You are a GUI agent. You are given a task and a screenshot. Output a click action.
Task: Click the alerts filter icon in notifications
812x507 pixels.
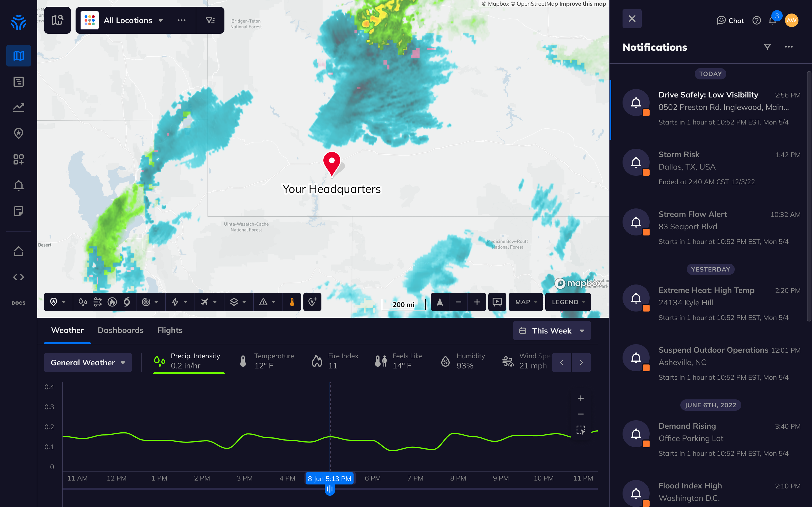pyautogui.click(x=767, y=47)
